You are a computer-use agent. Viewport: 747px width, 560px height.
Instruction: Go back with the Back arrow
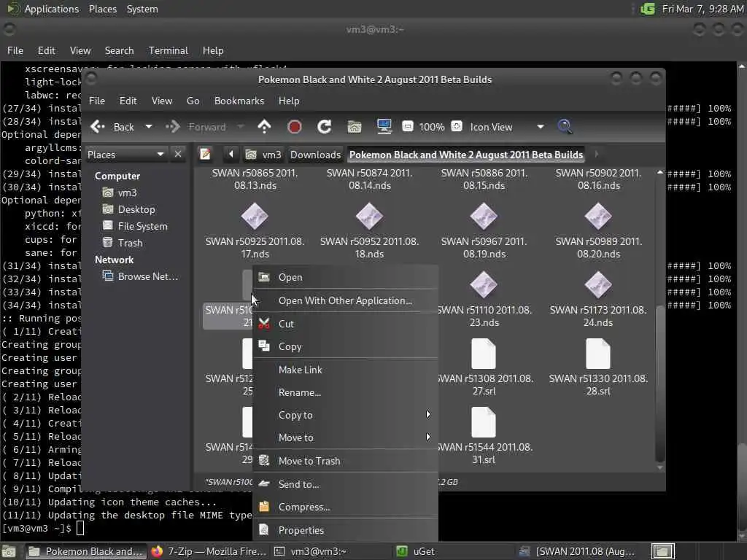112,127
